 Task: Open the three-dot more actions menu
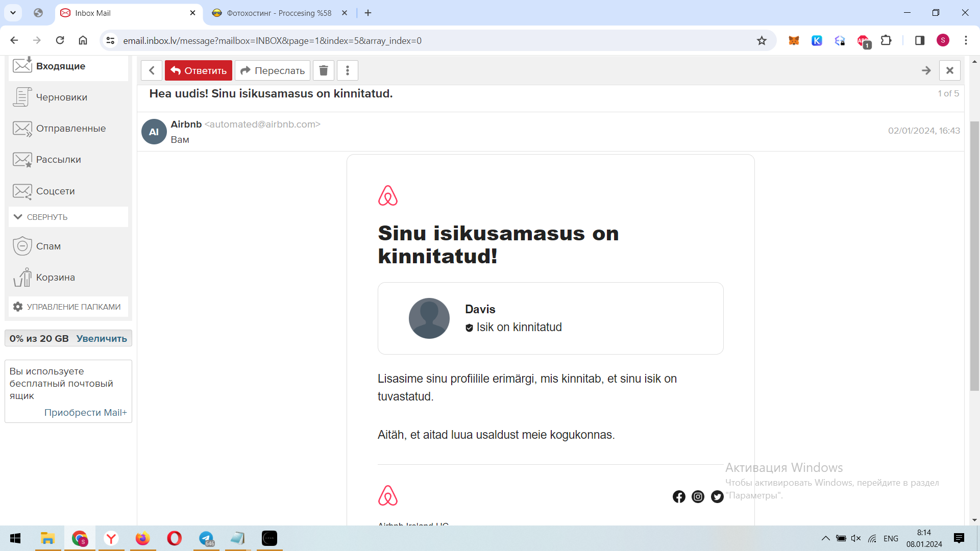tap(348, 70)
